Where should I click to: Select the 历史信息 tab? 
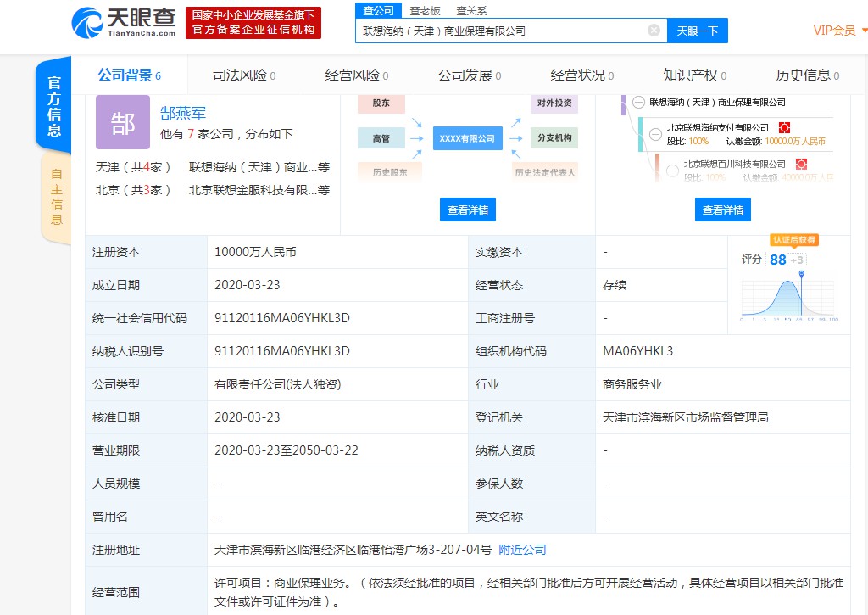coord(808,75)
